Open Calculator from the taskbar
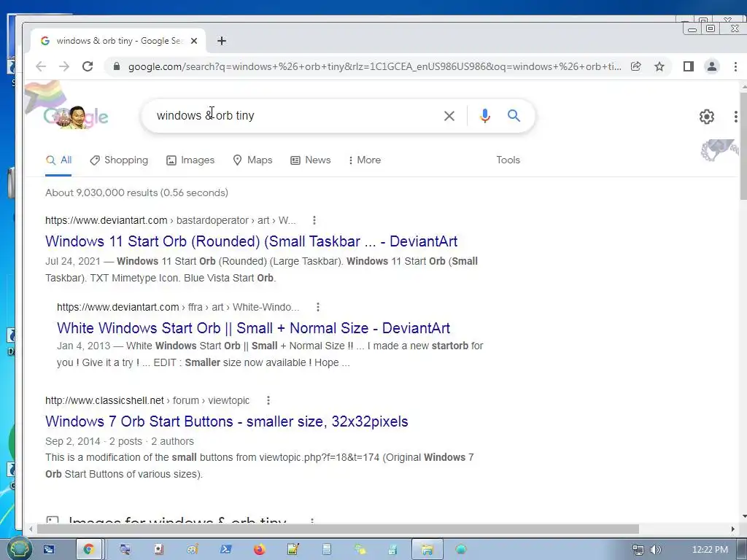Screen dimensions: 747x560 [x=326, y=550]
